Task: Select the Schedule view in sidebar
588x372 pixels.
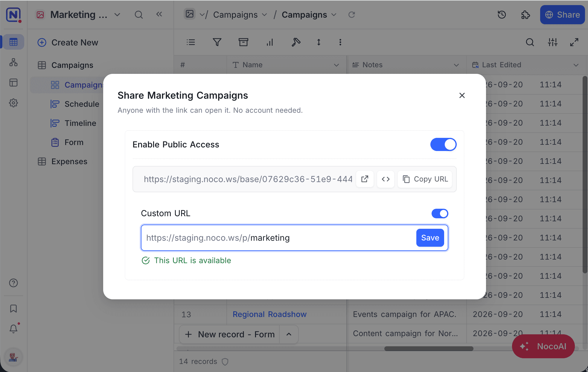Action: pos(82,104)
